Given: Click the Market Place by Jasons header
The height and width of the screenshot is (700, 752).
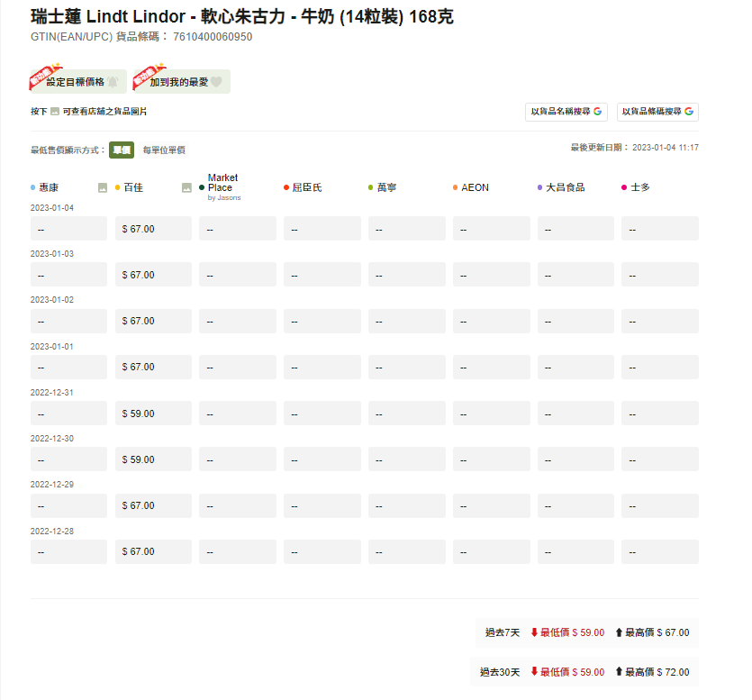Looking at the screenshot, I should point(224,187).
